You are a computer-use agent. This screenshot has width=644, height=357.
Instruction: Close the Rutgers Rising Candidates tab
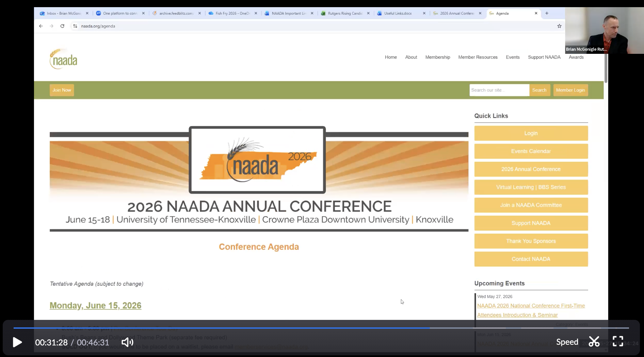point(368,13)
